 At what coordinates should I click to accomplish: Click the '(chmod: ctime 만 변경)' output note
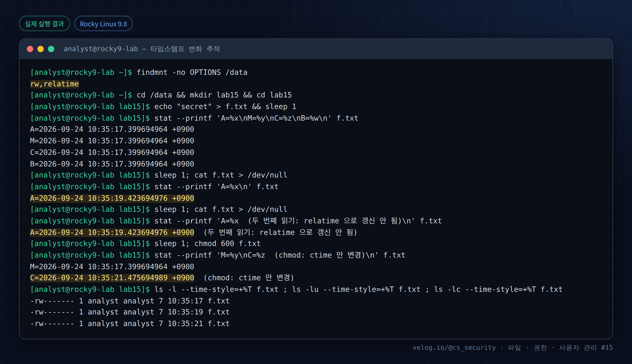[x=249, y=278]
